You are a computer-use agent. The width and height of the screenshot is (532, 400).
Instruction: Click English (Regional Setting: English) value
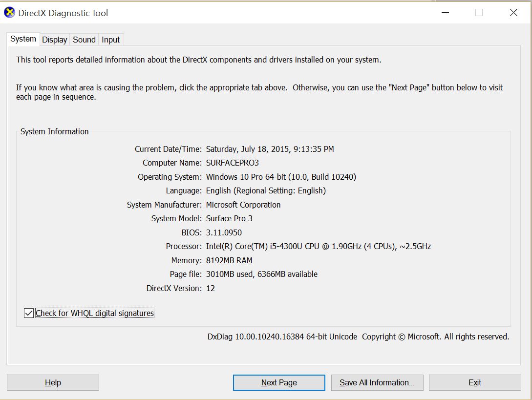click(x=266, y=190)
